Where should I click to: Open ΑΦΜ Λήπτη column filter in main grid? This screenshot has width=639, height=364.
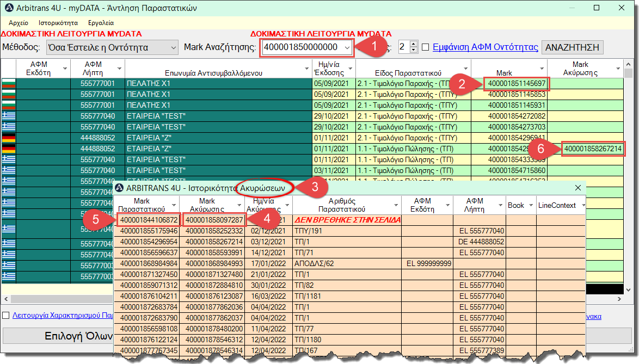tap(119, 69)
